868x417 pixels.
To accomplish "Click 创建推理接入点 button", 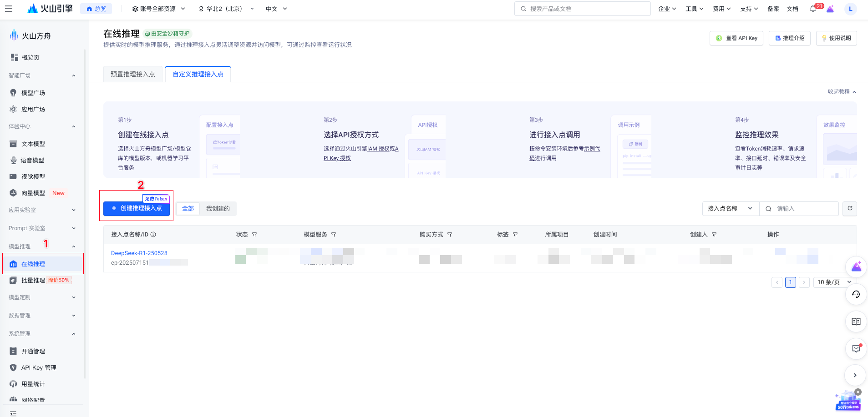I will point(137,208).
